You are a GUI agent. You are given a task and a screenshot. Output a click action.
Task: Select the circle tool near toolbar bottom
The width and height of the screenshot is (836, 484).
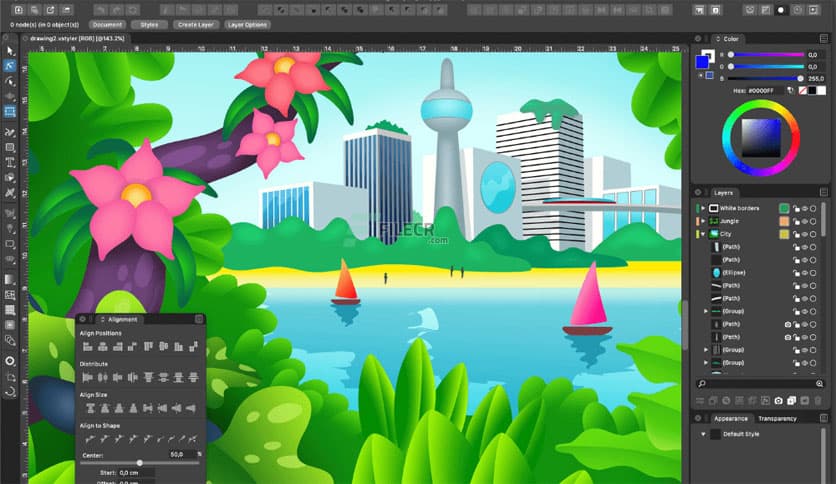click(10, 361)
